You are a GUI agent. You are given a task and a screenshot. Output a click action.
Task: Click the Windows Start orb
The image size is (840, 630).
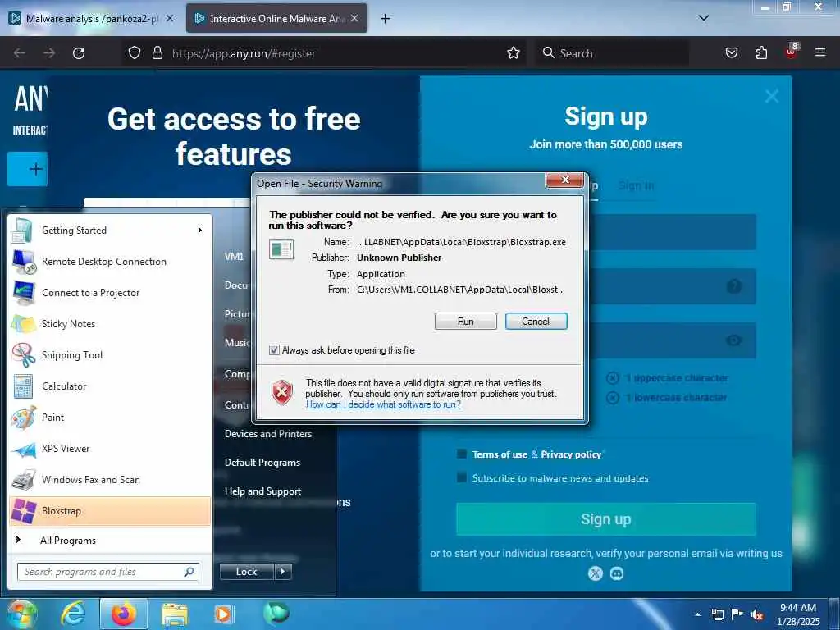22,614
